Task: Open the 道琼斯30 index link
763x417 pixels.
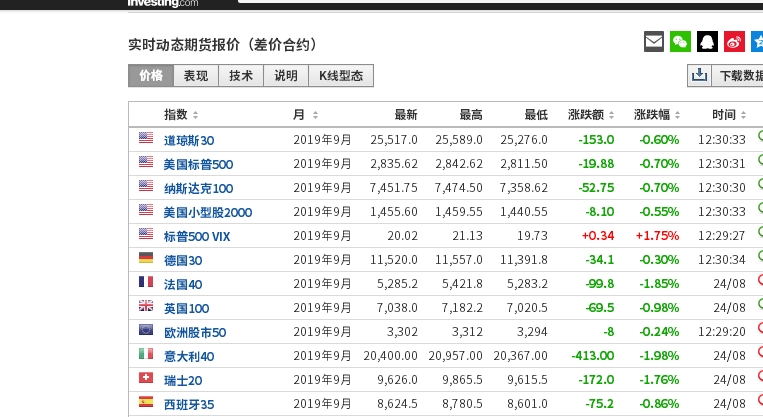Action: 189,140
